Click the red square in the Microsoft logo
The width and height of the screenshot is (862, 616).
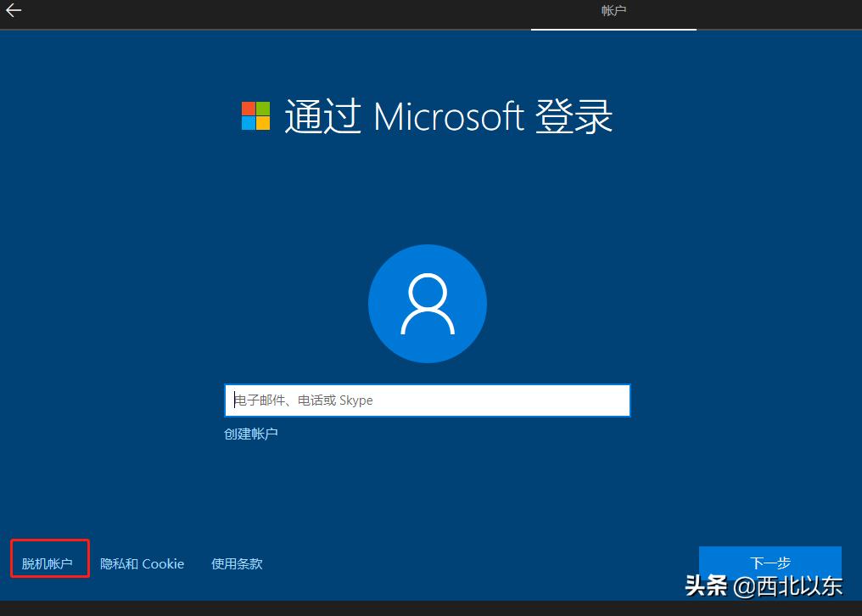coord(247,106)
